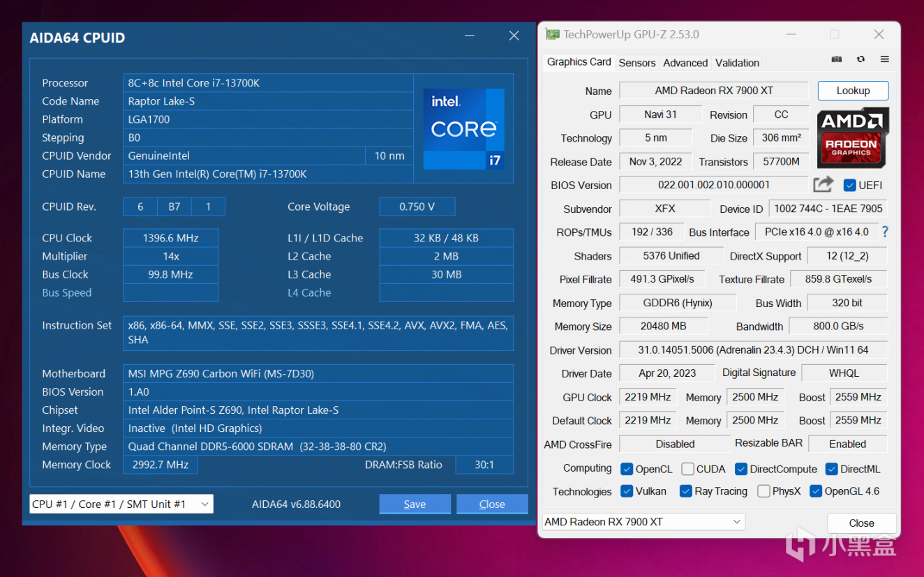
Task: Click the GPU-Z title bar app icon
Action: [x=552, y=34]
